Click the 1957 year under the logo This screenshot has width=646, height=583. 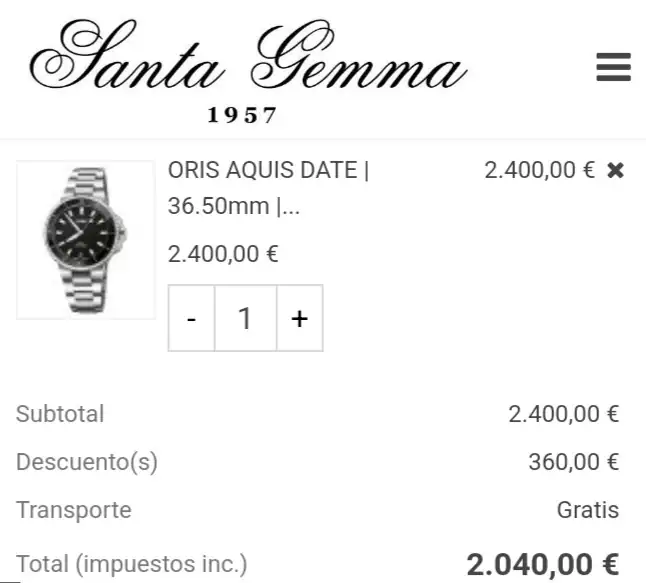[x=242, y=115]
